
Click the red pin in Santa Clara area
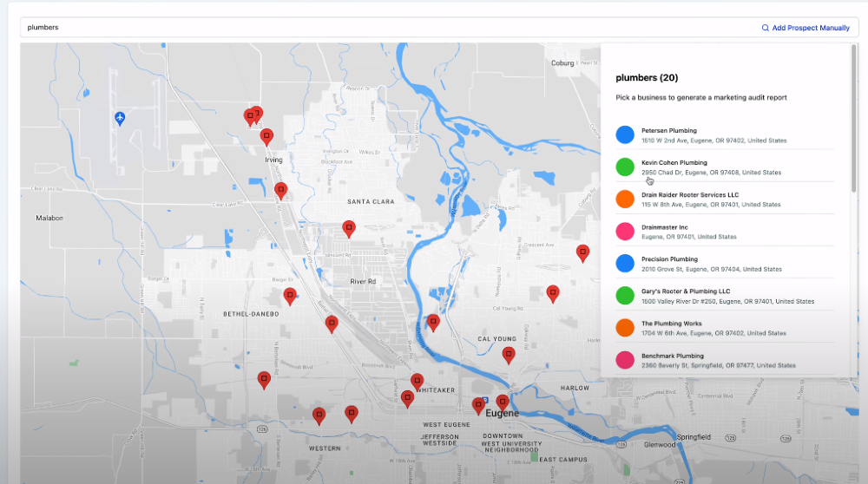[x=349, y=228]
